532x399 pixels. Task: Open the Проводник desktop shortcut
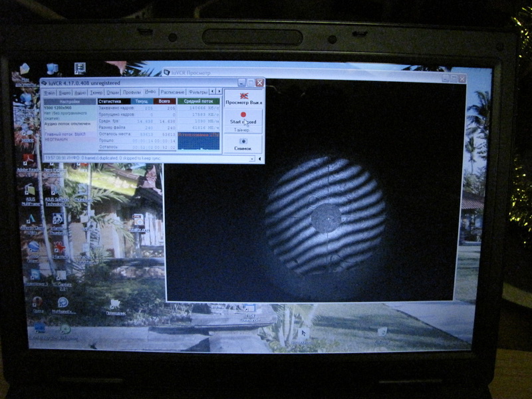tap(116, 307)
